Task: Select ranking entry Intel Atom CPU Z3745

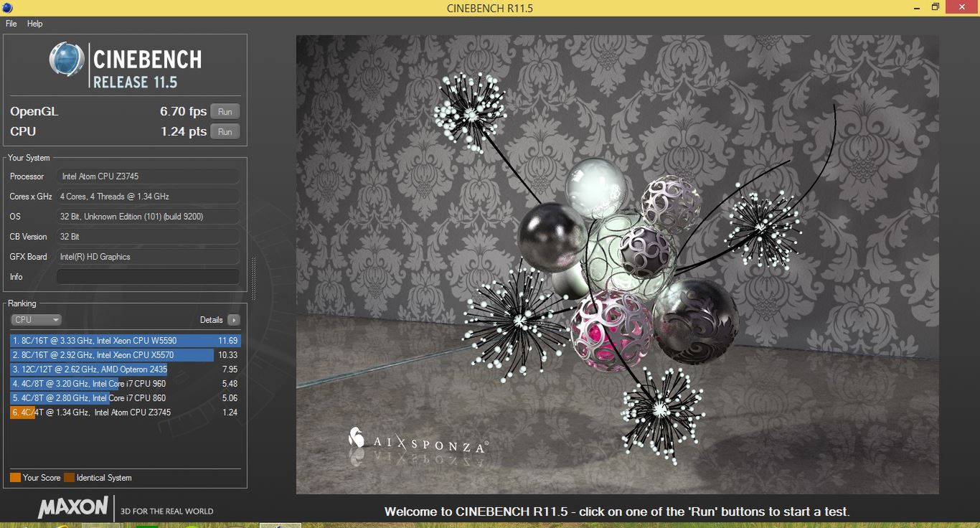Action: 125,412
